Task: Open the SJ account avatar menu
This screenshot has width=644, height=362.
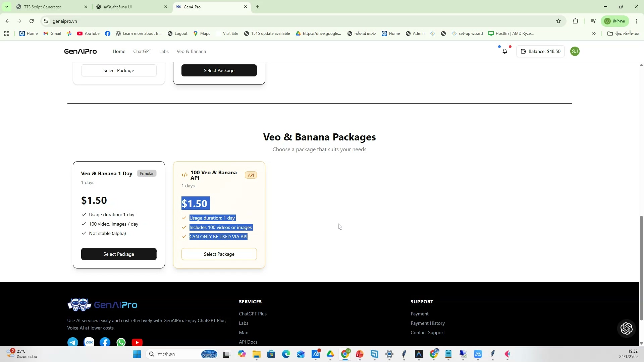Action: tap(575, 51)
